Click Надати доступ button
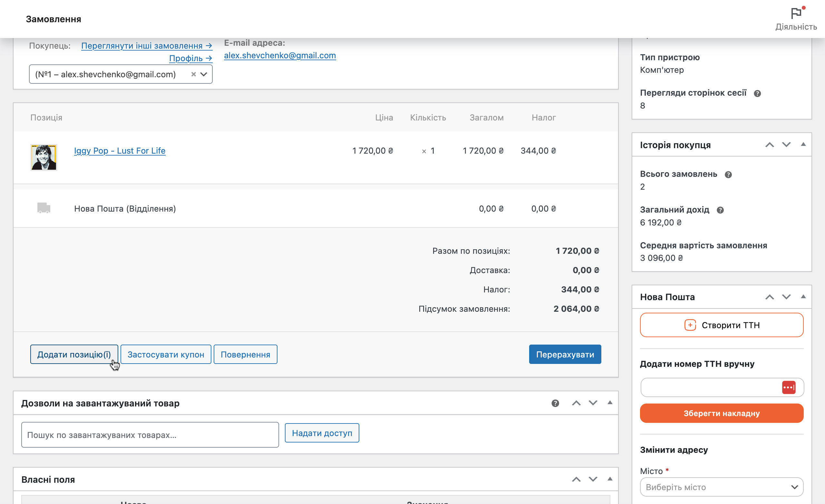 coord(322,433)
